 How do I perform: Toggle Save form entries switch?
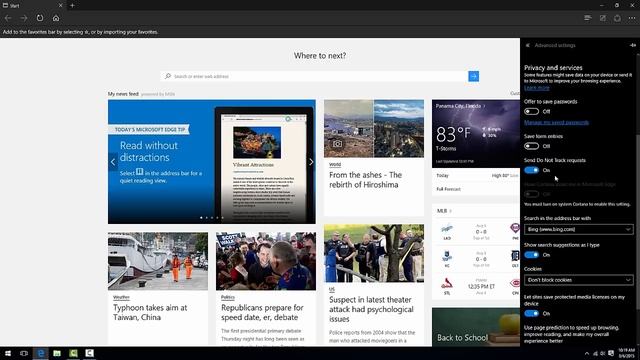(x=531, y=146)
